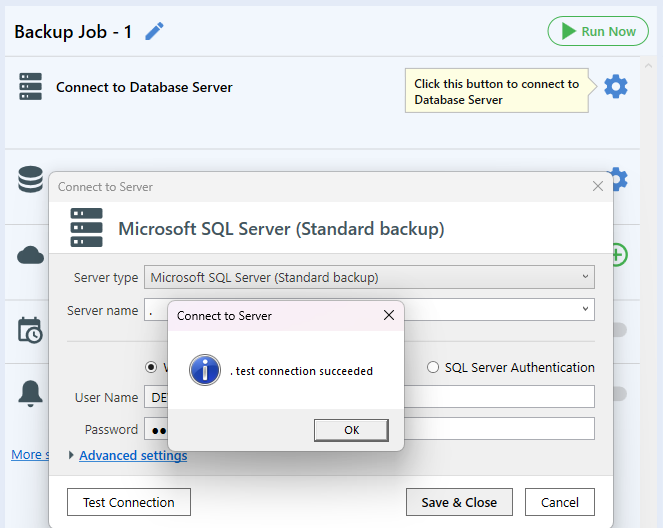663x528 pixels.
Task: Select SQL Server Authentication radio button
Action: click(x=433, y=367)
